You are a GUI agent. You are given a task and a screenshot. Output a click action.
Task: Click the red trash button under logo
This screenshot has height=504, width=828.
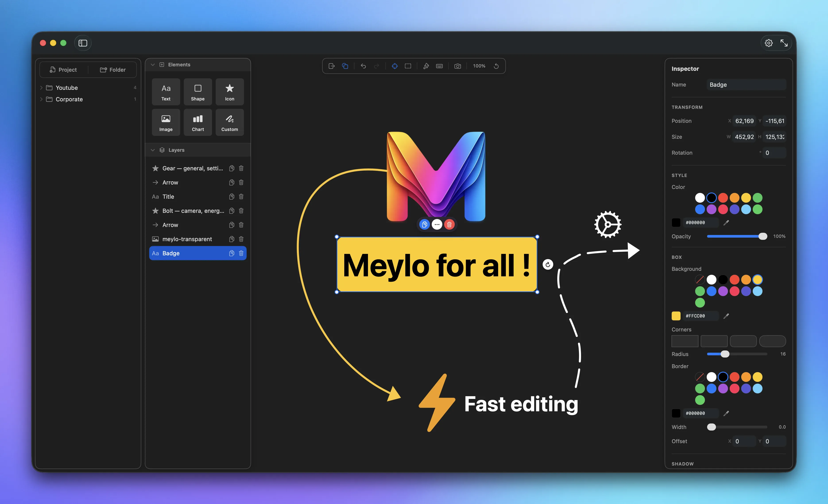(x=449, y=224)
